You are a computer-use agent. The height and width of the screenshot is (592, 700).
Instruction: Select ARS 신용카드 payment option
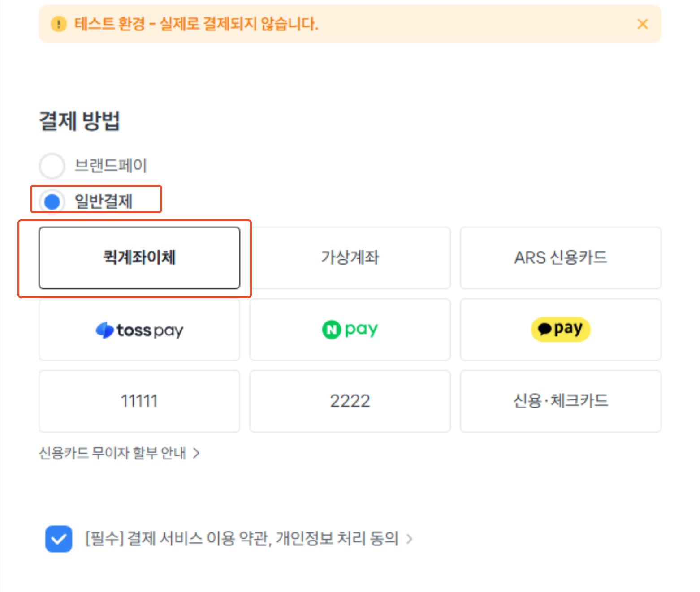tap(561, 258)
